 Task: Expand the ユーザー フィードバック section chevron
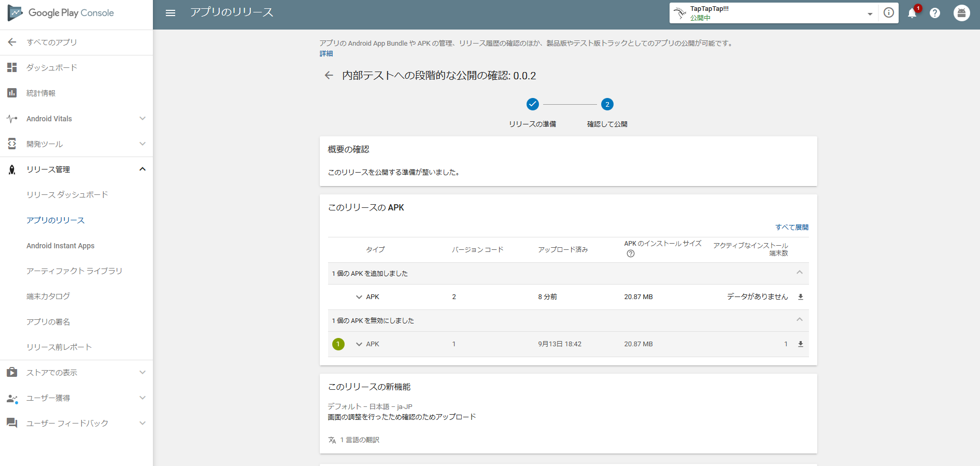pyautogui.click(x=143, y=423)
